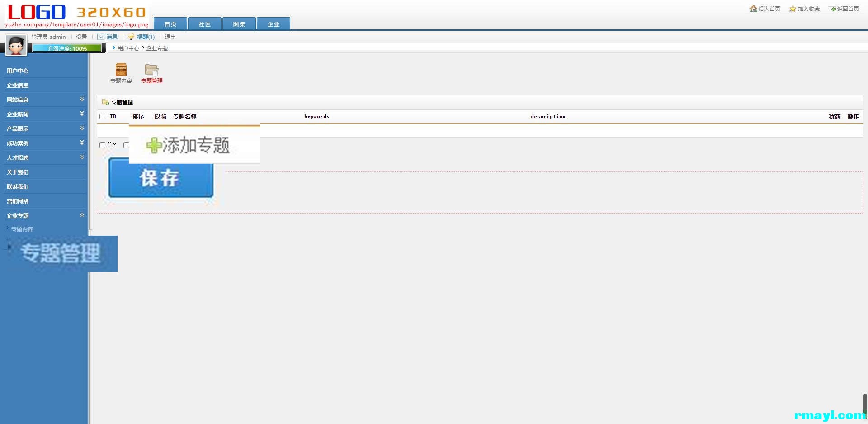Click the page vertical scrollbar

[x=865, y=406]
